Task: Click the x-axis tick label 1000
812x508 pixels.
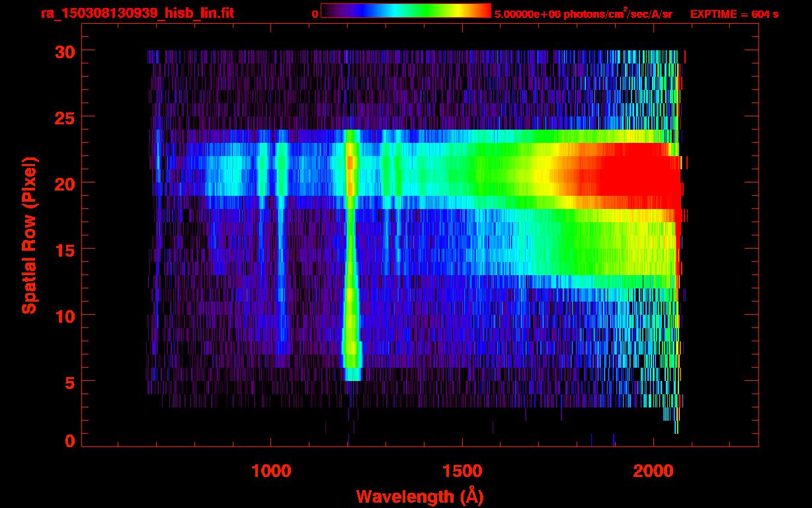Action: 271,472
